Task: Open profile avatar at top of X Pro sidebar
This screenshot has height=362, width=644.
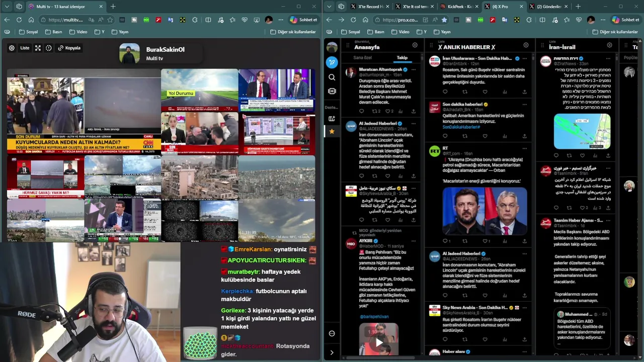Action: click(332, 47)
